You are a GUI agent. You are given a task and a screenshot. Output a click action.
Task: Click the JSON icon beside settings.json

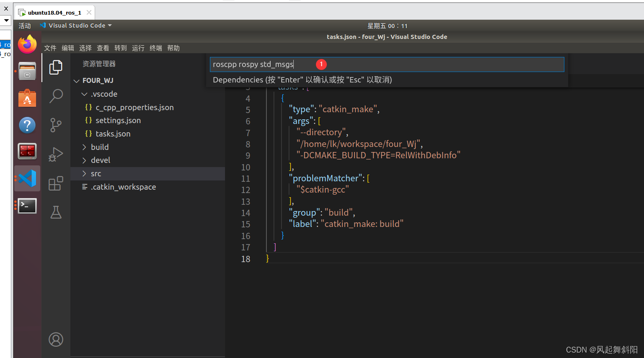pos(88,120)
